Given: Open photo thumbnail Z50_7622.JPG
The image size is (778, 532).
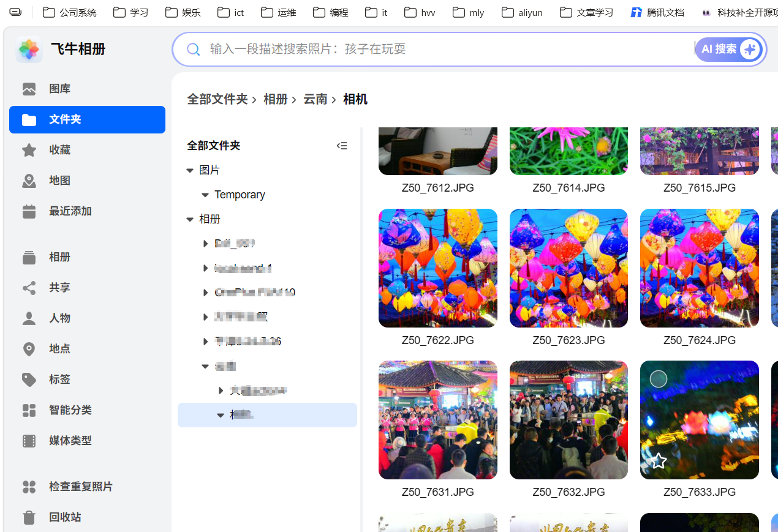Looking at the screenshot, I should (438, 268).
